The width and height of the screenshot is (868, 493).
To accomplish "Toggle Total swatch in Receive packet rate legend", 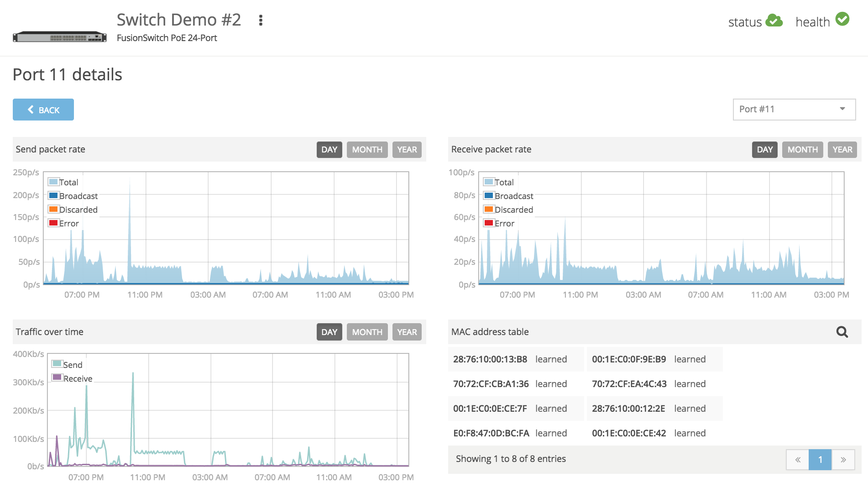I will coord(489,182).
